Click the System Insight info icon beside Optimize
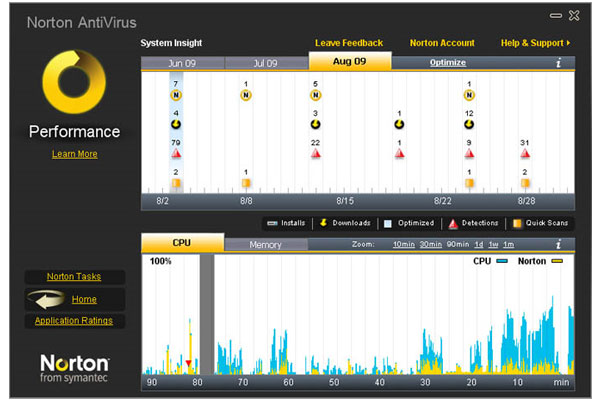The width and height of the screenshot is (600, 401). point(559,63)
